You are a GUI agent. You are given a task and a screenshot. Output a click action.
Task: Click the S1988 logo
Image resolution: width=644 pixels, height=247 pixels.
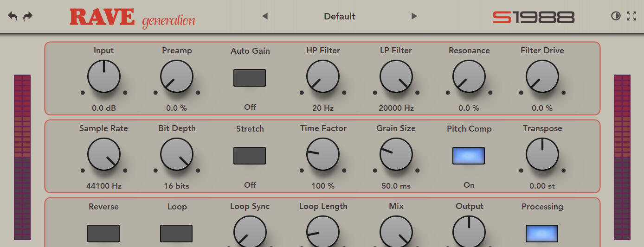coord(534,17)
